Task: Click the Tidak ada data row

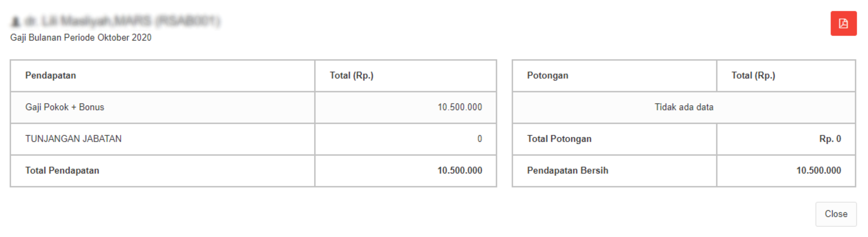Action: point(684,107)
